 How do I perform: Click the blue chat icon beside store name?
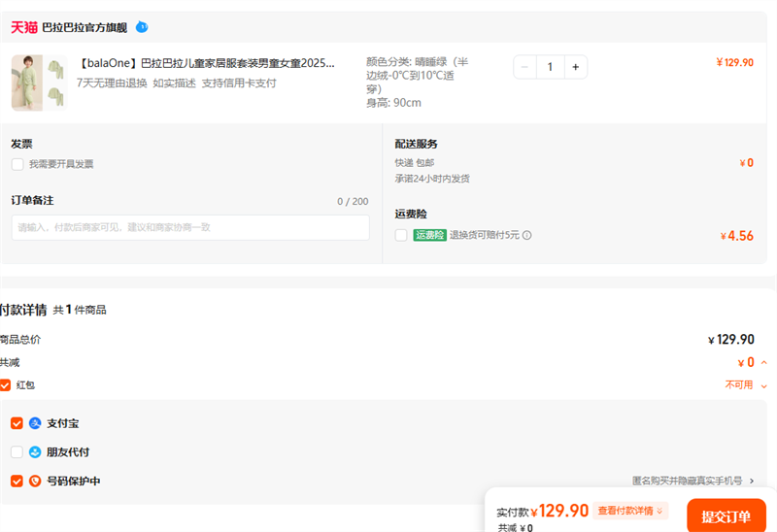pyautogui.click(x=142, y=27)
